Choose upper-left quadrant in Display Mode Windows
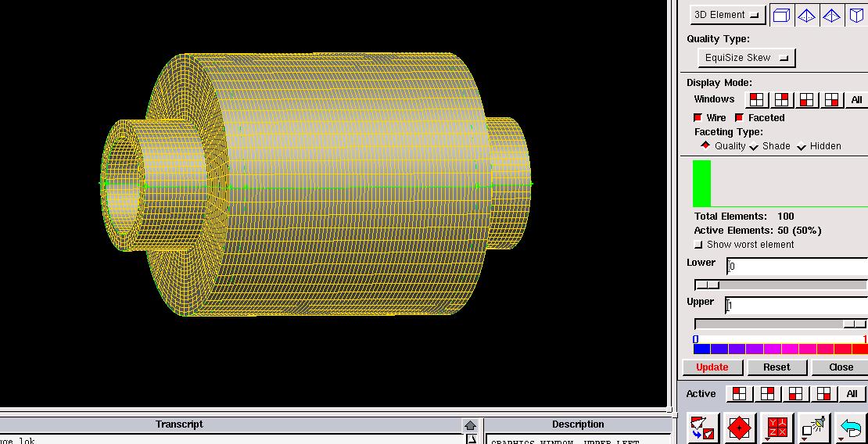868x444 pixels. point(756,100)
